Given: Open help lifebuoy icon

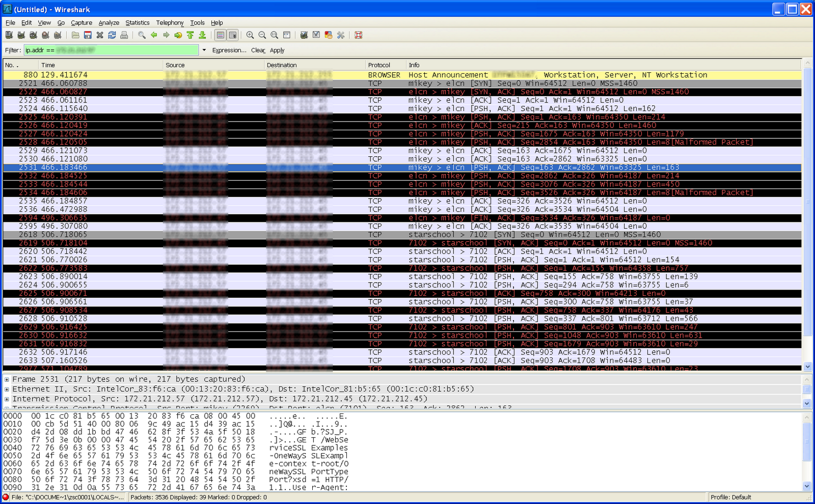Looking at the screenshot, I should [x=359, y=35].
